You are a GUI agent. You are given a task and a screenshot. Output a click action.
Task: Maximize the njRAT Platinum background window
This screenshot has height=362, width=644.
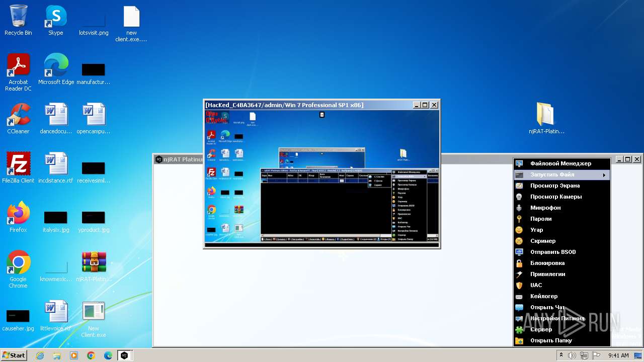[627, 159]
